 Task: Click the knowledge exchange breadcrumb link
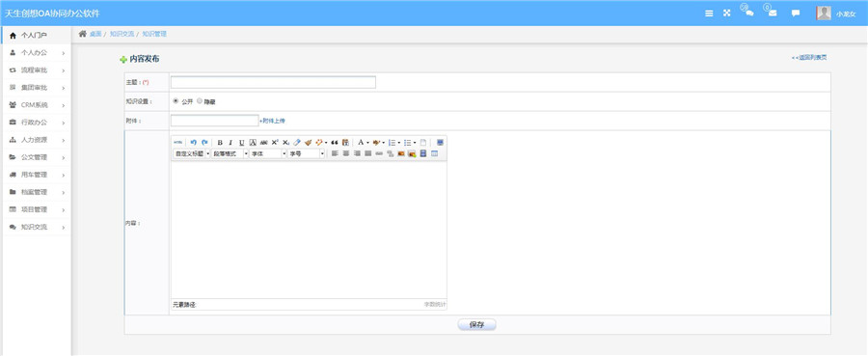122,34
